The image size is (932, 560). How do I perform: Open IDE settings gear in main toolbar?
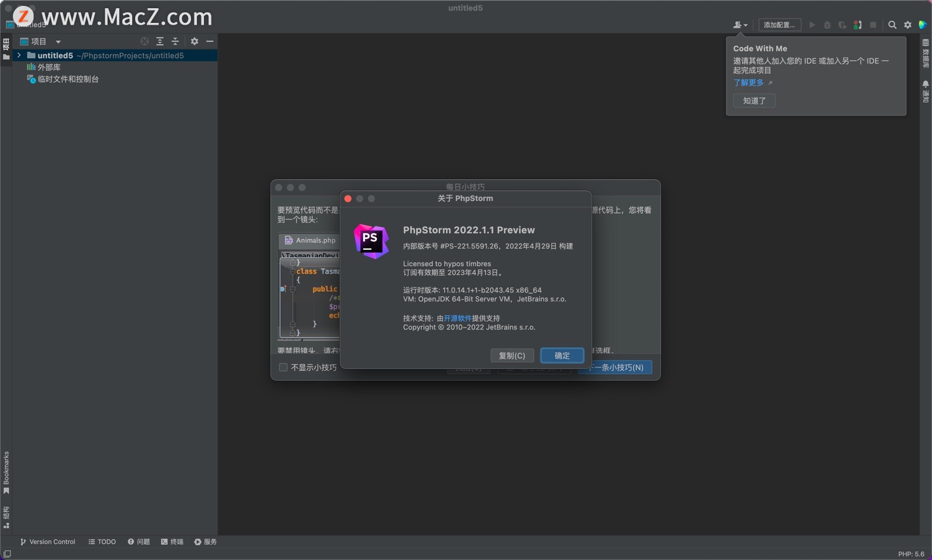point(908,25)
